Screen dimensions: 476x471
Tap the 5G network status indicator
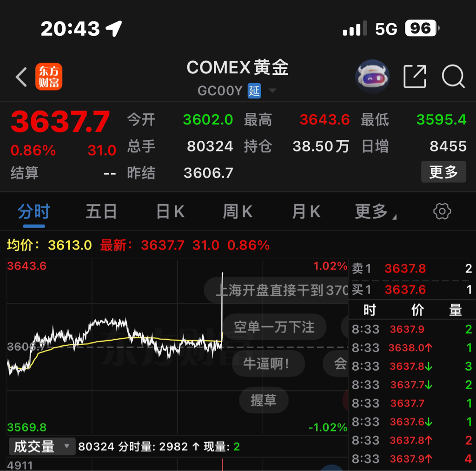point(386,29)
